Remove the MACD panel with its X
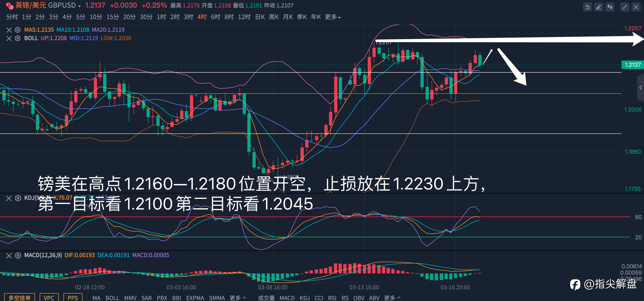The height and width of the screenshot is (301, 644). coord(9,255)
